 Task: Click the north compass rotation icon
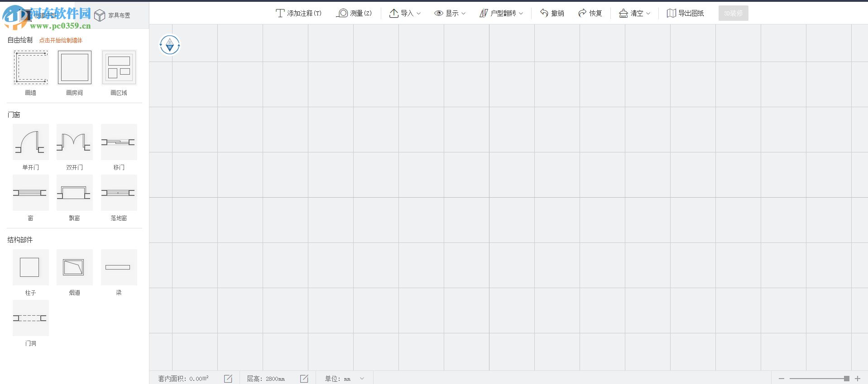pos(170,45)
